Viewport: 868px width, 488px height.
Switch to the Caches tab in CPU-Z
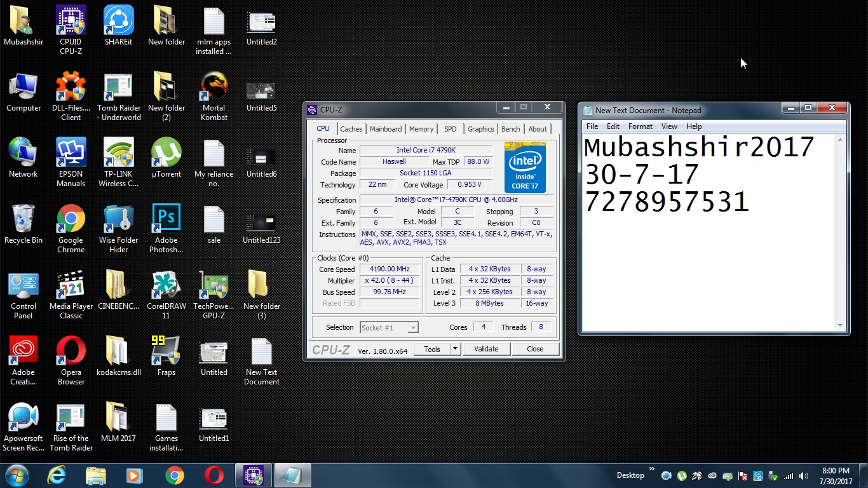pos(351,129)
